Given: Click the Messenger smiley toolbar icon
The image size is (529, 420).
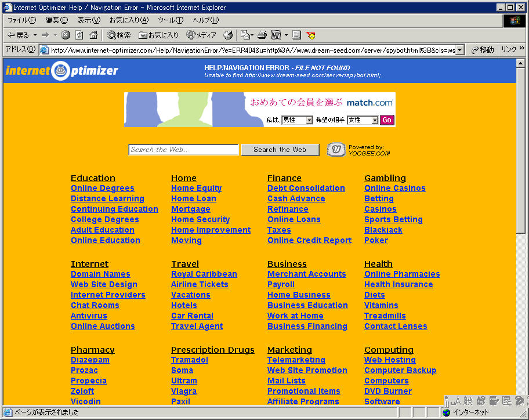Looking at the screenshot, I should tap(310, 35).
